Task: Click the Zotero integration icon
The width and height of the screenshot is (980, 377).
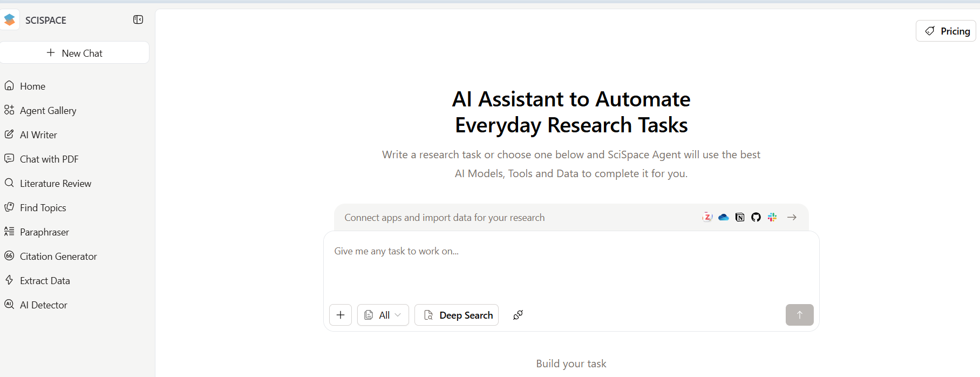Action: click(707, 217)
